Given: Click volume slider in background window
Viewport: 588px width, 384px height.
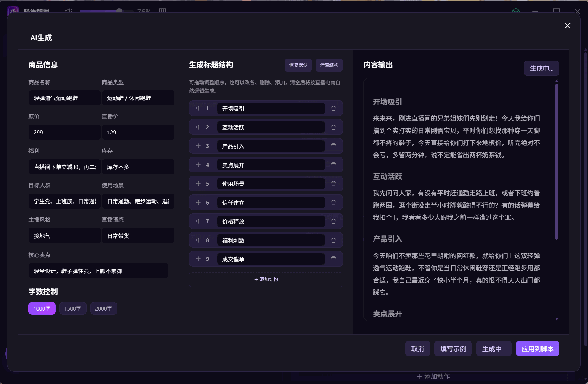Looking at the screenshot, I should [x=106, y=11].
